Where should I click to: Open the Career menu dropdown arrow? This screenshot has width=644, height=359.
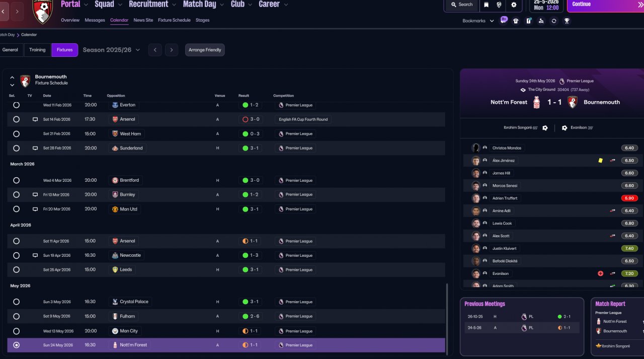(x=286, y=5)
